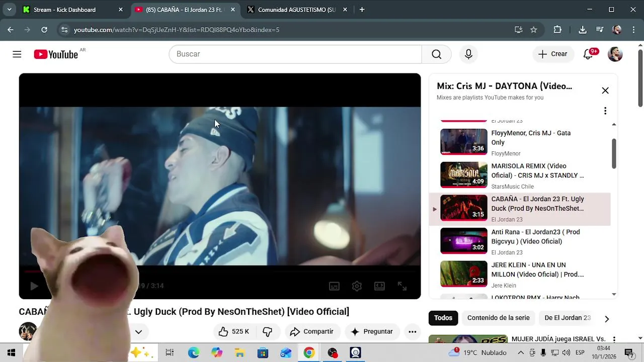Select De El Jordan 23 chip
Viewport: 644px width, 362px height.
coord(568,318)
